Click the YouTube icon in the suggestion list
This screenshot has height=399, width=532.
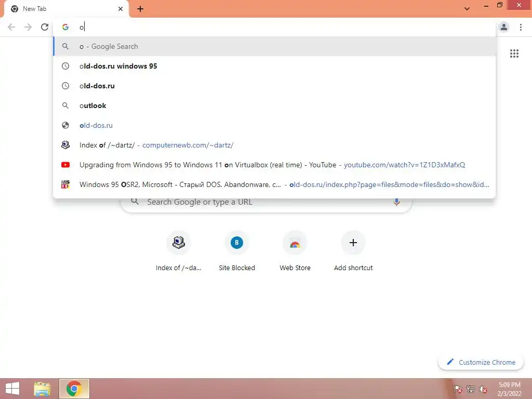click(x=65, y=165)
